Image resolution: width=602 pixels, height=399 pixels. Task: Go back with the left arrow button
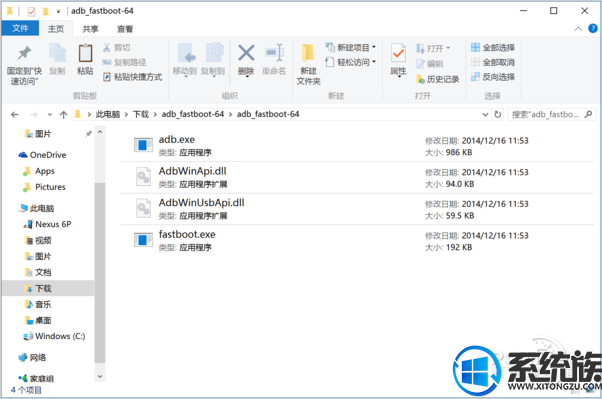coord(15,114)
